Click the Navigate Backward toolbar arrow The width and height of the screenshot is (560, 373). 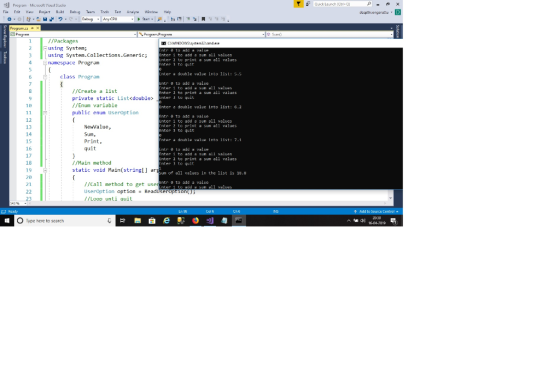9,19
